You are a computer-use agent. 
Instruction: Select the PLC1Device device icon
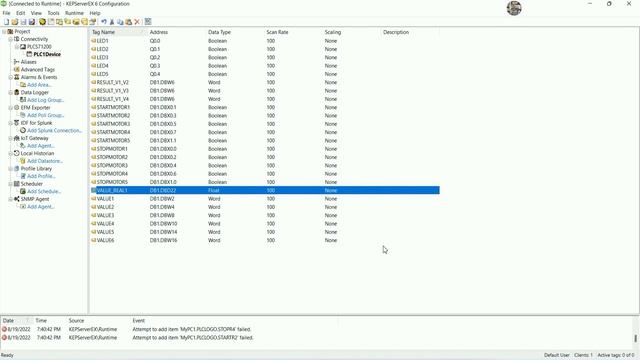29,54
